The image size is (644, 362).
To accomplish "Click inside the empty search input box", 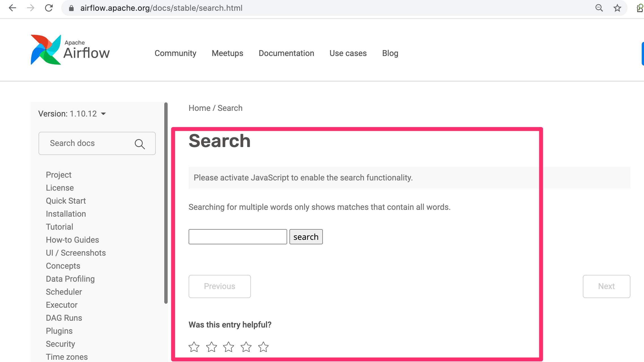I will coord(238,236).
